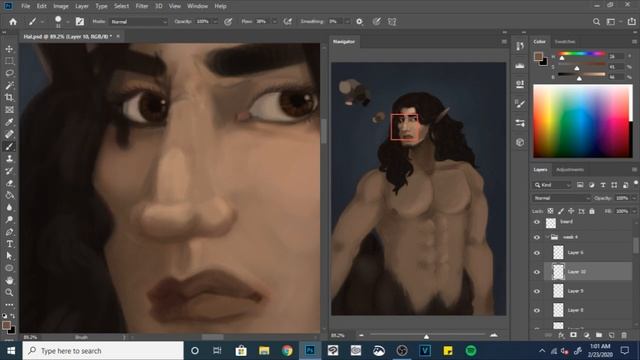Toggle pressure for opacity icon
This screenshot has width=640, height=360.
[x=228, y=22]
